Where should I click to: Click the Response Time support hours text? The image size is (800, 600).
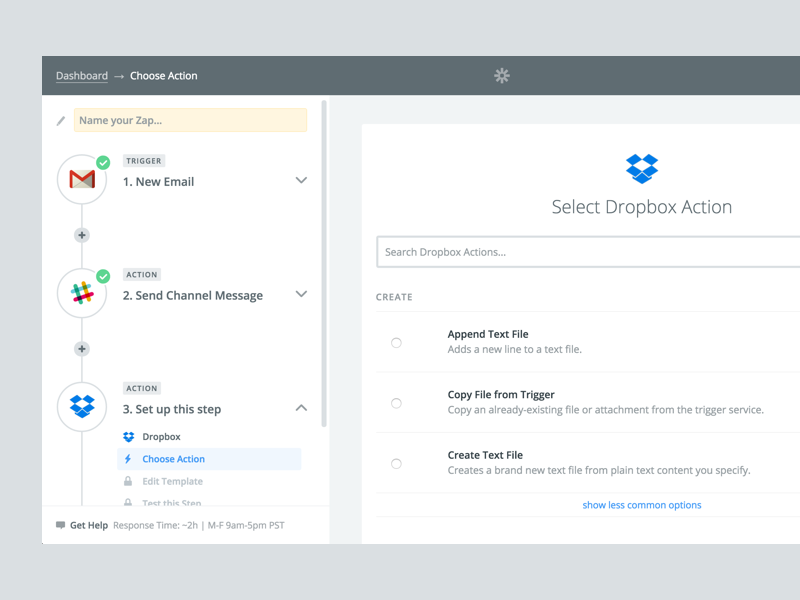(x=199, y=525)
